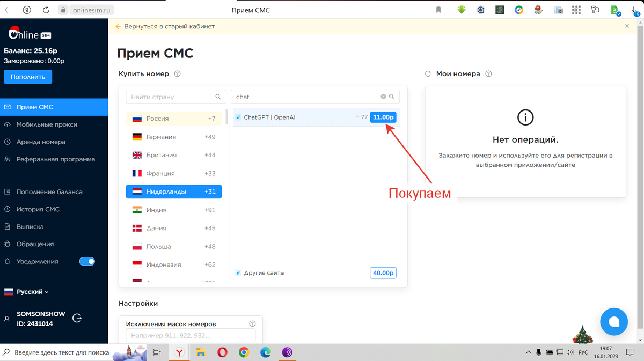Focus the Найти страну search field
Screen dimensions: 644x361
point(176,97)
